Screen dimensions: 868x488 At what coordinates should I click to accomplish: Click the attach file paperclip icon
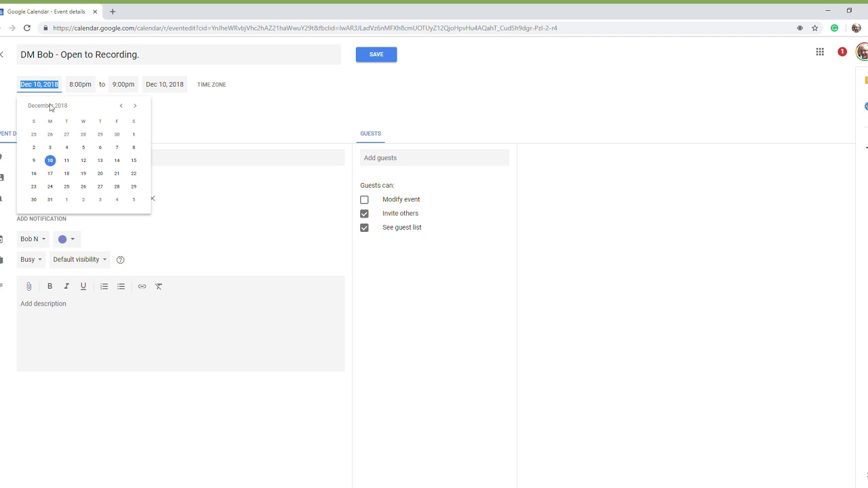coord(28,287)
